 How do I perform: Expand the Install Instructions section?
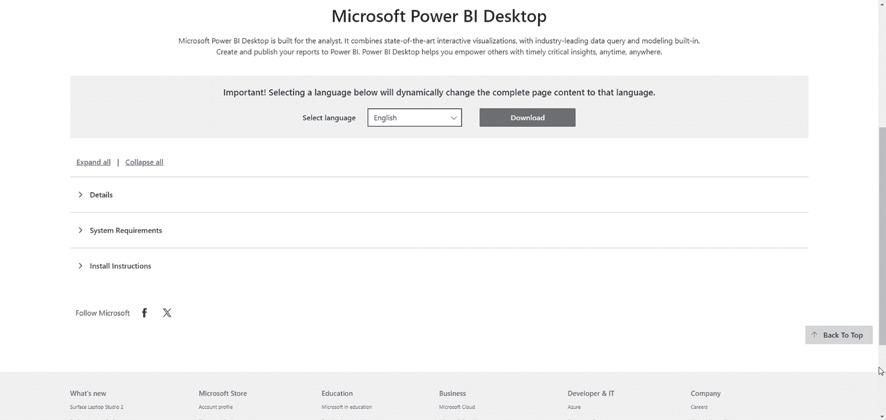coord(439,266)
